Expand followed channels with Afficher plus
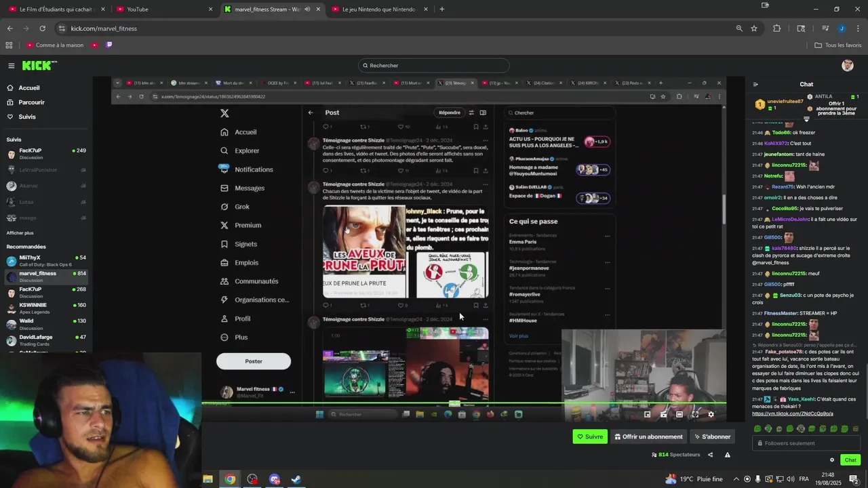The width and height of the screenshot is (868, 488). point(20,232)
